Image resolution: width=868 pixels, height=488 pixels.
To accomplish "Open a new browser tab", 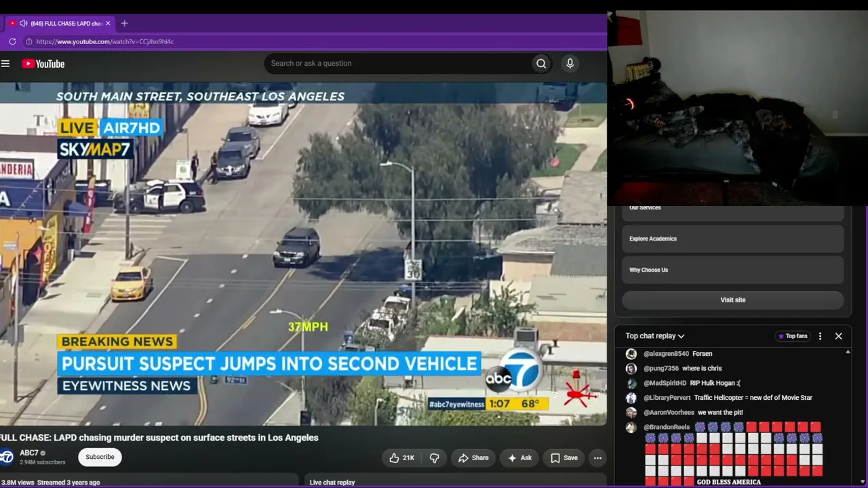I will (124, 23).
